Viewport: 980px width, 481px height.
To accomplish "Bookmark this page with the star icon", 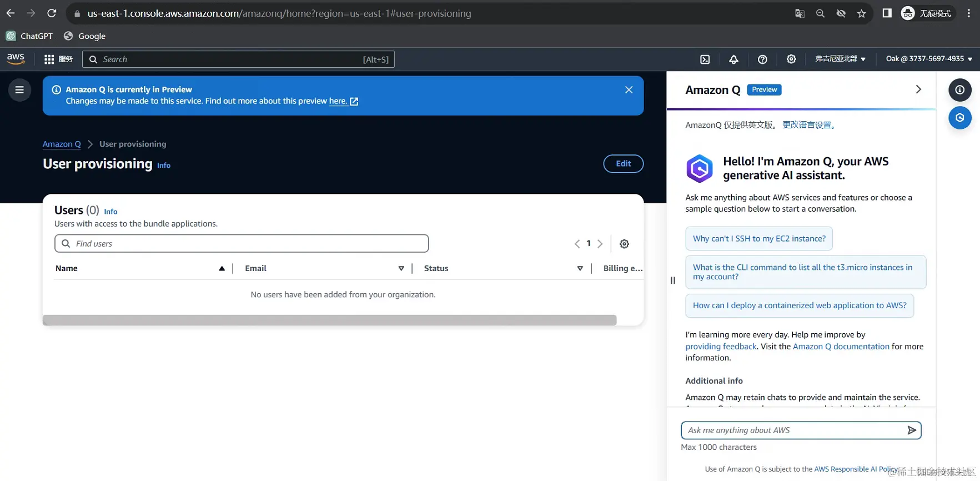I will pos(862,13).
